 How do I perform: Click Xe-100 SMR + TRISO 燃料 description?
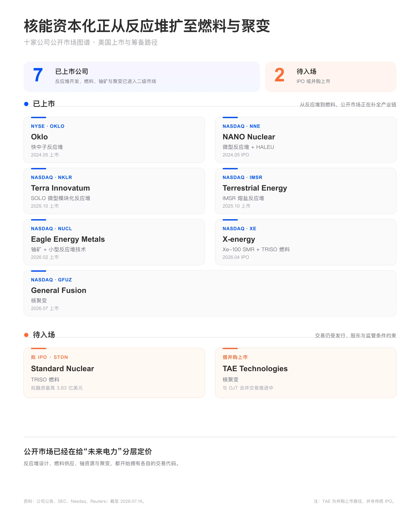[x=256, y=249]
